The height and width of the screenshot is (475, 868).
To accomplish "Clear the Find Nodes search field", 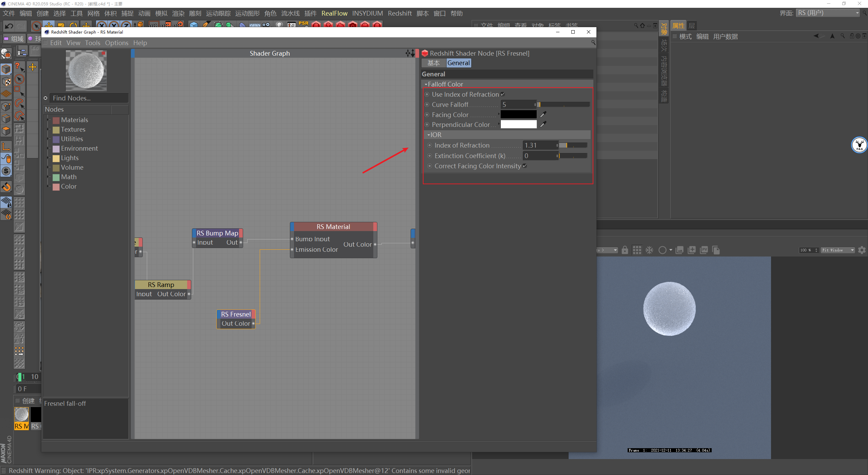I will [45, 98].
